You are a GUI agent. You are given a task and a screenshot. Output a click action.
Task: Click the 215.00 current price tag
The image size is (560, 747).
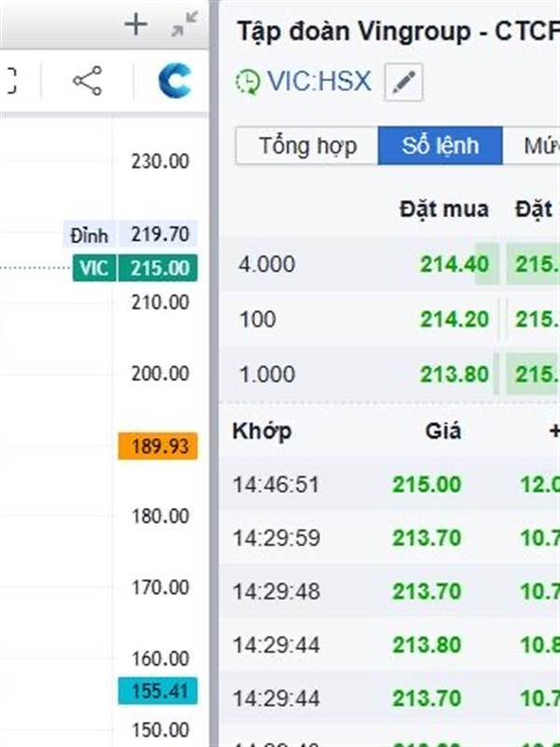[x=158, y=268]
